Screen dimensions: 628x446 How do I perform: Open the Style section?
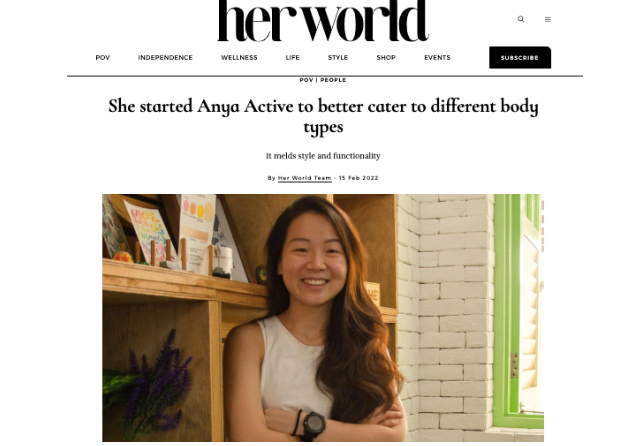(338, 58)
